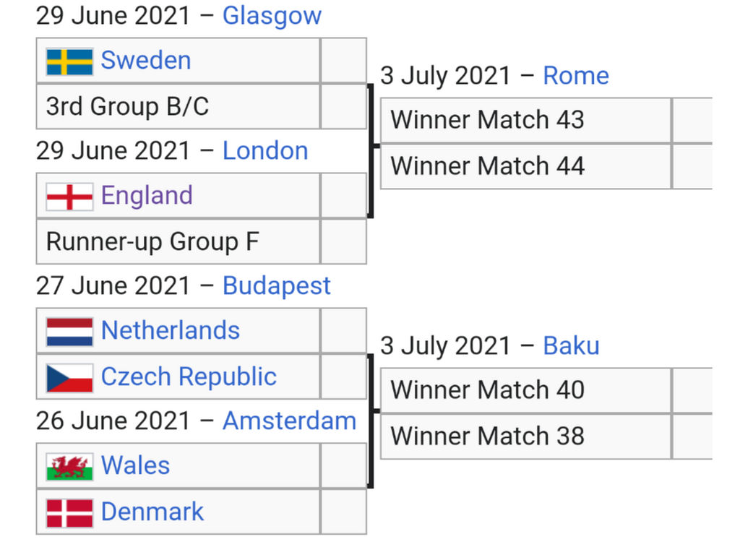
Task: Click the Denmark flag icon
Action: tap(69, 512)
